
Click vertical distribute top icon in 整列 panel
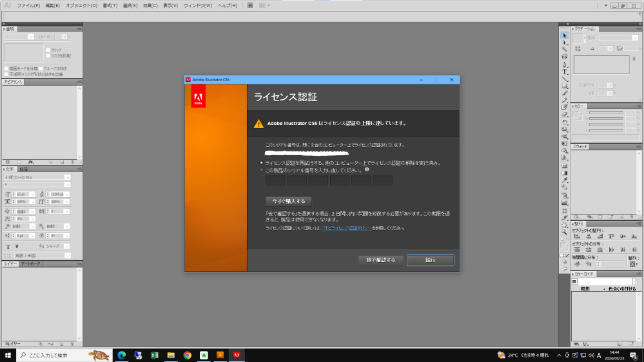point(577,249)
